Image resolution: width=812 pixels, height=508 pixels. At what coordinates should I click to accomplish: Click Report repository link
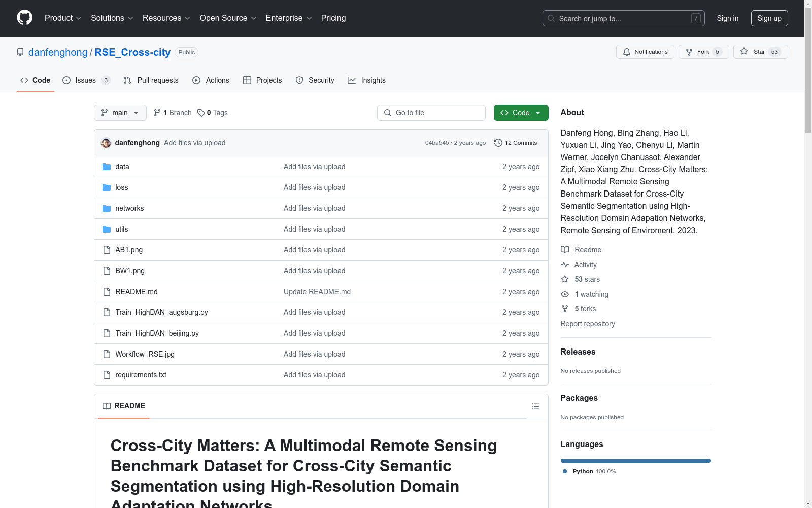tap(588, 324)
